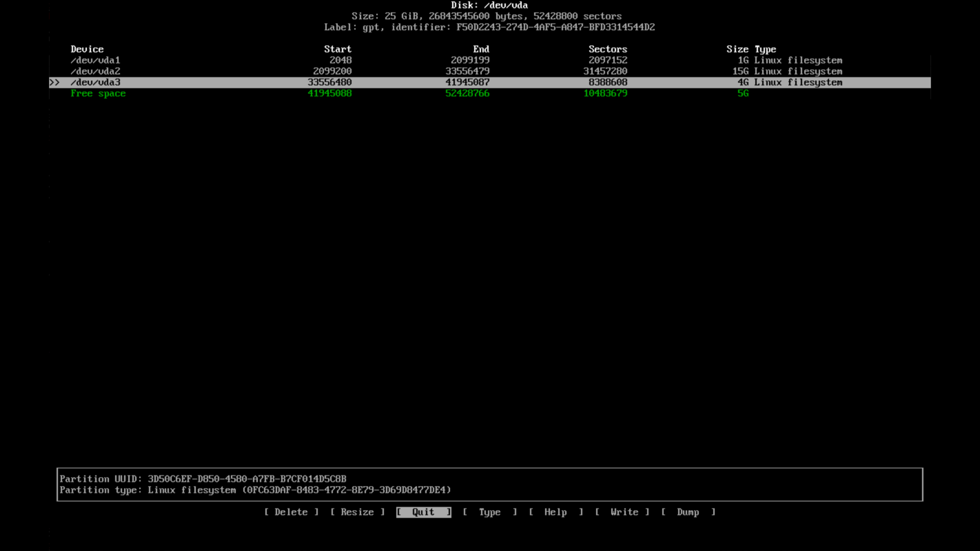Click the Start column header

338,49
